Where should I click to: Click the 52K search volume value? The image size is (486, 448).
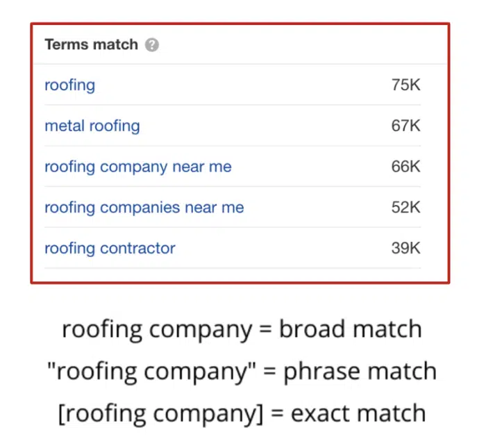pos(405,208)
